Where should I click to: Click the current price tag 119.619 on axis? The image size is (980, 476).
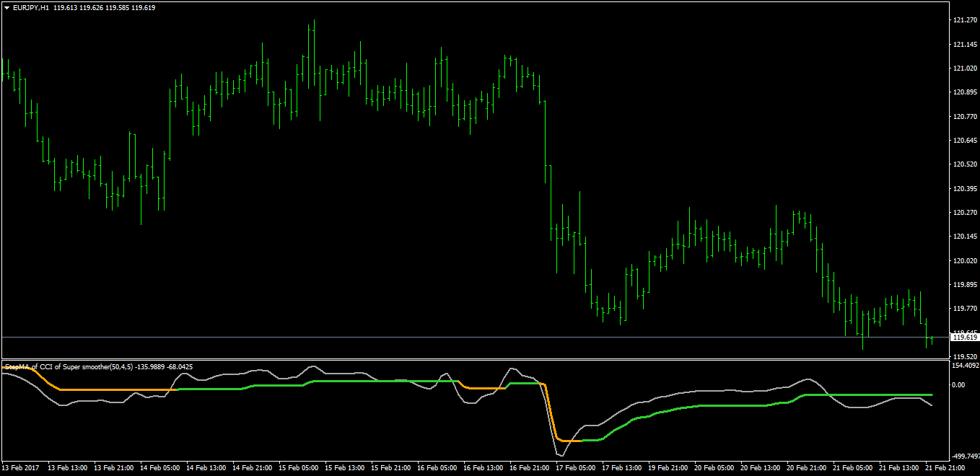964,336
